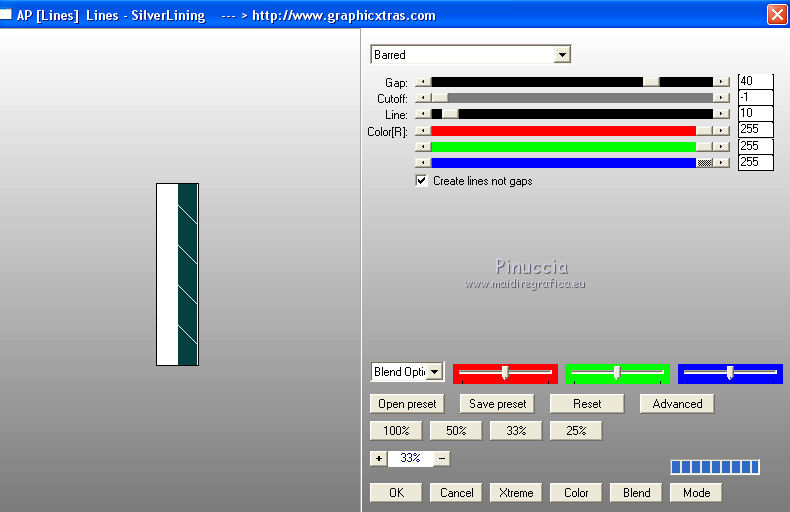790x512 pixels.
Task: Toggle 'Create lines not gaps' checkbox
Action: [x=421, y=180]
